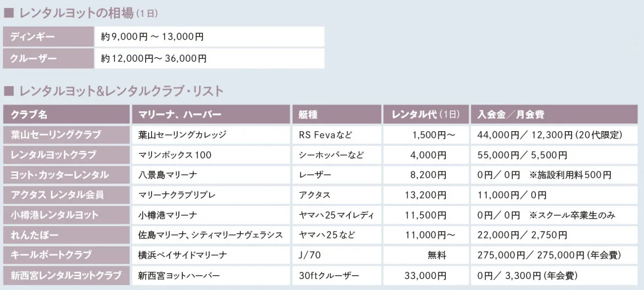
Task: Click the れんたぼー club name cell
Action: [x=66, y=235]
